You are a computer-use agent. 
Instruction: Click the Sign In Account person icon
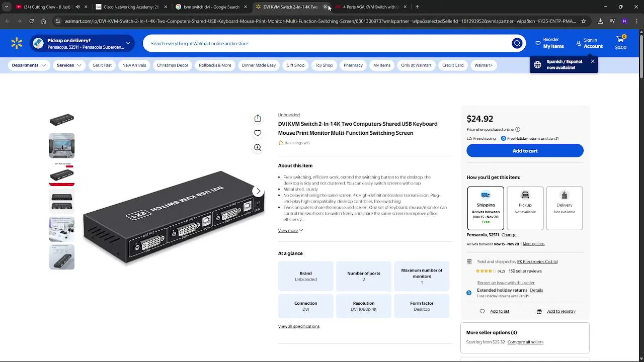(x=579, y=43)
